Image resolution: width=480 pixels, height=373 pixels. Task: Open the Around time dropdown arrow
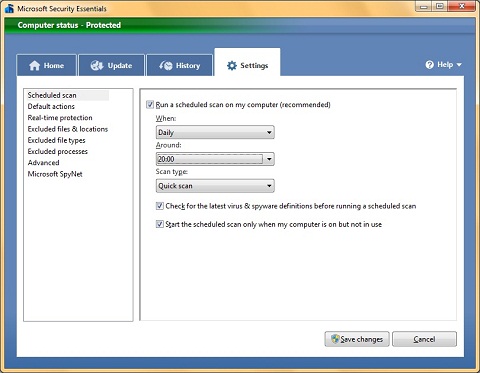[x=269, y=159]
